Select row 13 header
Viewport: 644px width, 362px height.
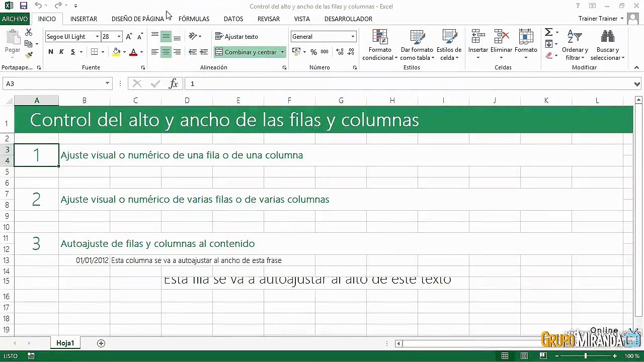(x=7, y=260)
